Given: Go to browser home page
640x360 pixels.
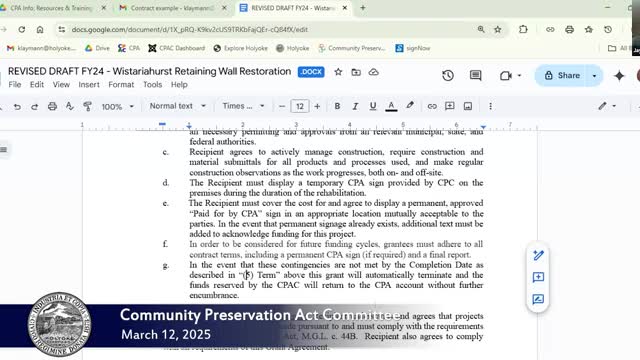Looking at the screenshot, I should click(x=40, y=29).
